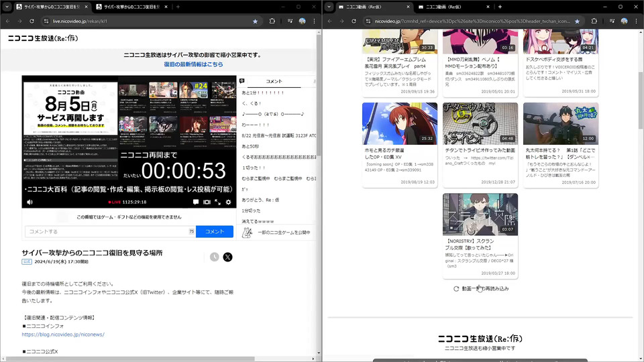Screen dimensions: 644x362
Task: Switch to second ニコニコ動画 tab in right window
Action: [x=453, y=7]
